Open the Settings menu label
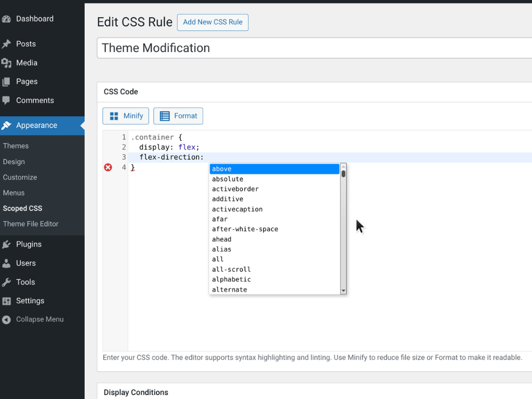The width and height of the screenshot is (532, 399). [30, 301]
